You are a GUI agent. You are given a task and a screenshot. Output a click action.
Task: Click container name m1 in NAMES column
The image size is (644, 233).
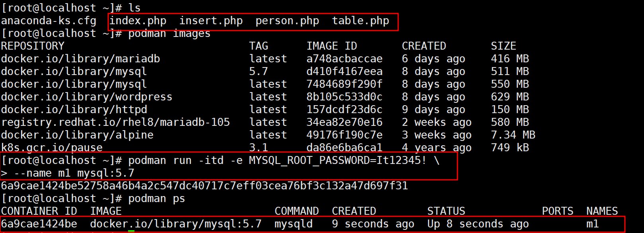click(x=593, y=224)
